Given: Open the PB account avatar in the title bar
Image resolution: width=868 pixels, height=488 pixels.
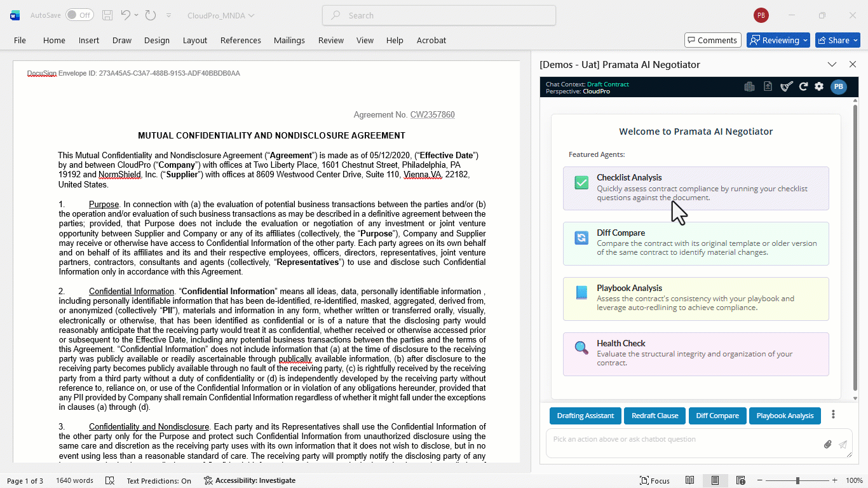Looking at the screenshot, I should point(761,15).
